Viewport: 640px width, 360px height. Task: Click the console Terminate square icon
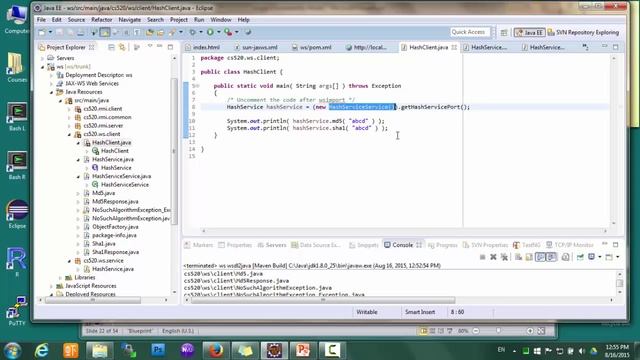pos(482,257)
